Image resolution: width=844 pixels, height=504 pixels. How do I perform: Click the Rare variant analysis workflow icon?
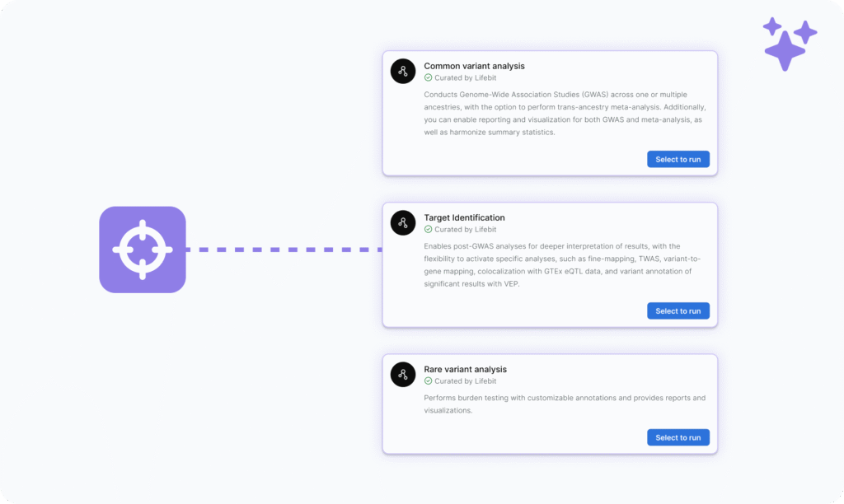(x=402, y=375)
